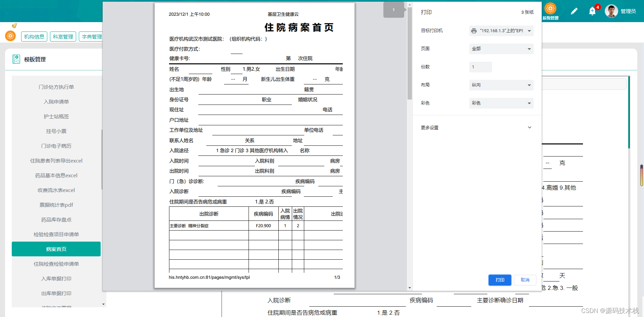Image resolution: width=644 pixels, height=317 pixels.
Task: Expand the 更多设置 section
Action: [477, 128]
